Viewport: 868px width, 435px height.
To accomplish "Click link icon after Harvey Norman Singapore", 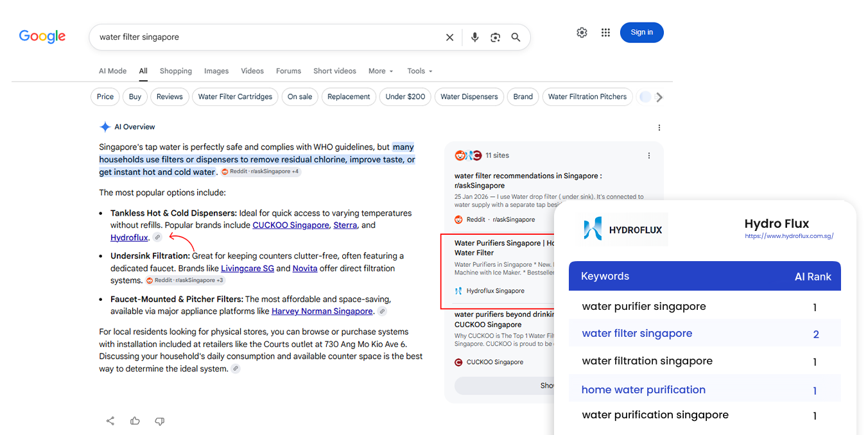I will tap(382, 311).
